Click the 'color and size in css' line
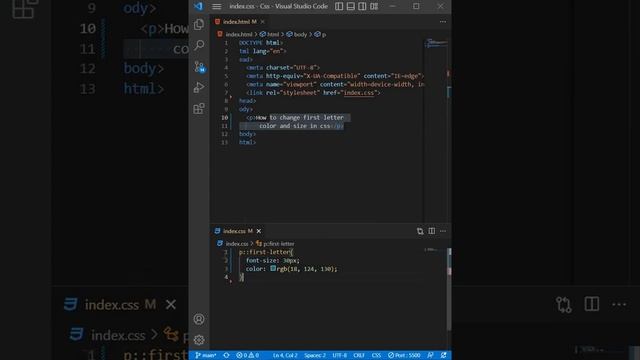The width and height of the screenshot is (640, 360). coord(301,126)
